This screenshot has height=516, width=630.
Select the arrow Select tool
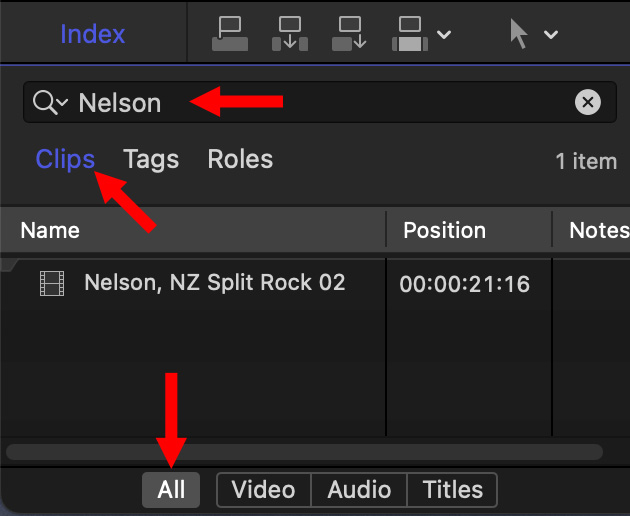(518, 34)
